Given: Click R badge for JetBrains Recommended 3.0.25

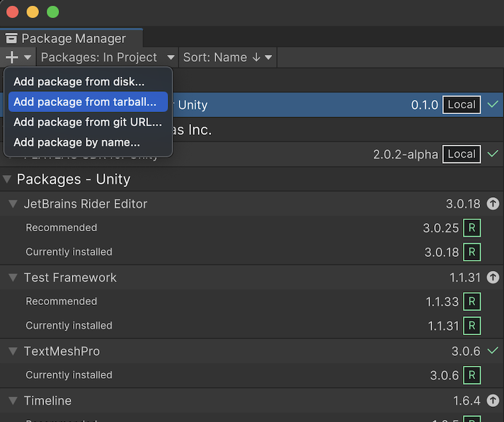Looking at the screenshot, I should click(472, 228).
